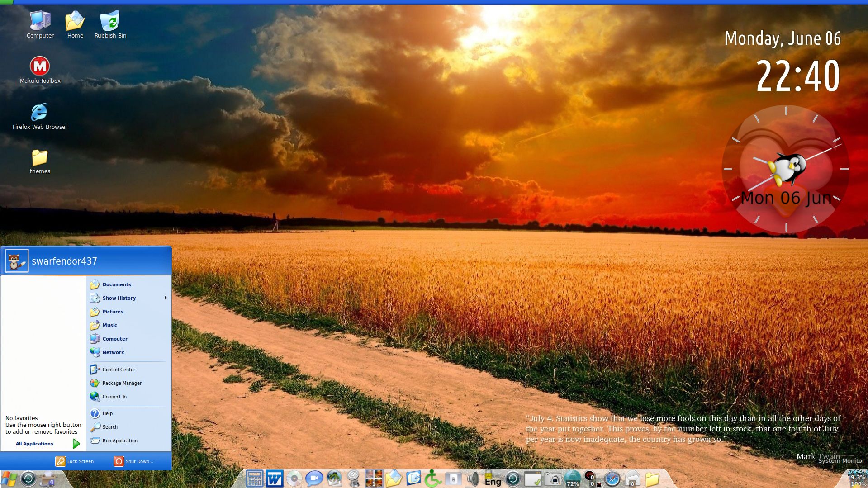
Task: Click the Lock Screen button
Action: (75, 461)
